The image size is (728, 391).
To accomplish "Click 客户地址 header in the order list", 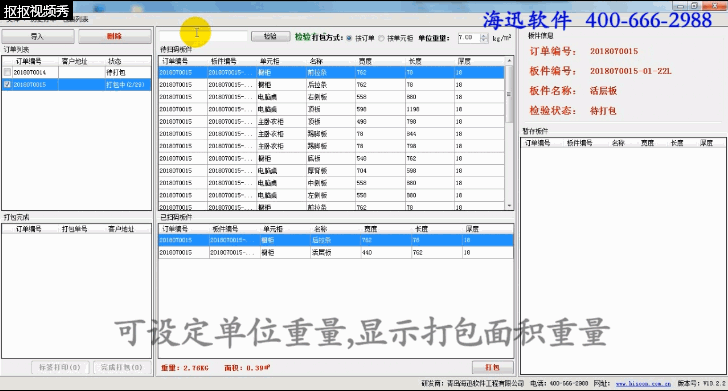I will pos(74,61).
